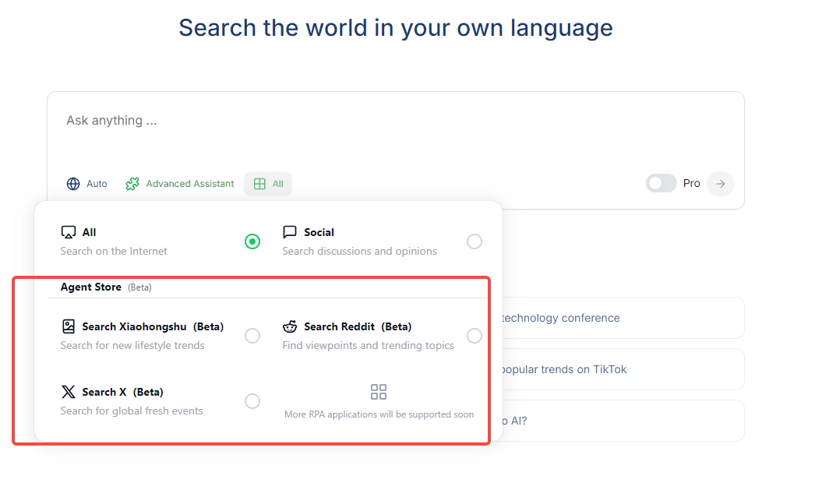Choose the Search Xiaohongshu radio button
The image size is (815, 504).
click(252, 336)
